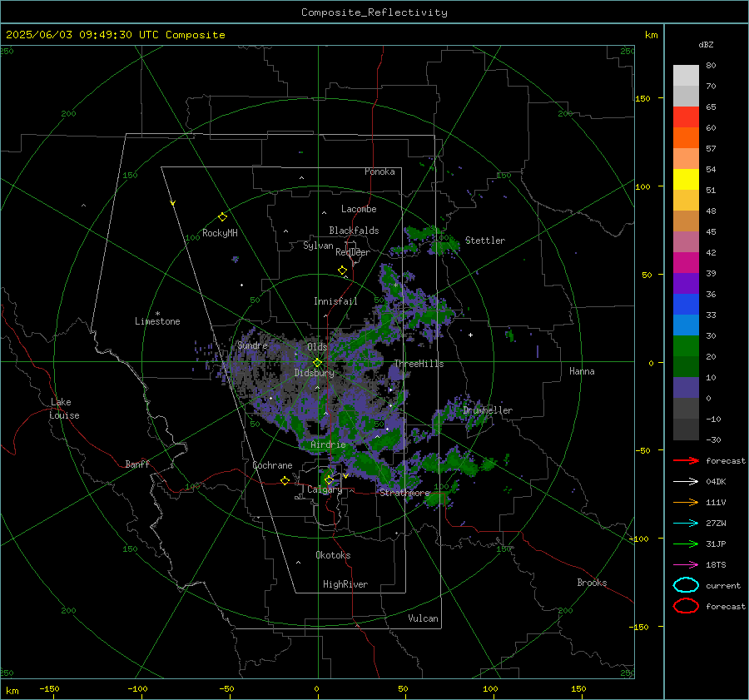Click the 'Brooks' city label
Viewport: 749px width, 700px height.
tap(592, 583)
